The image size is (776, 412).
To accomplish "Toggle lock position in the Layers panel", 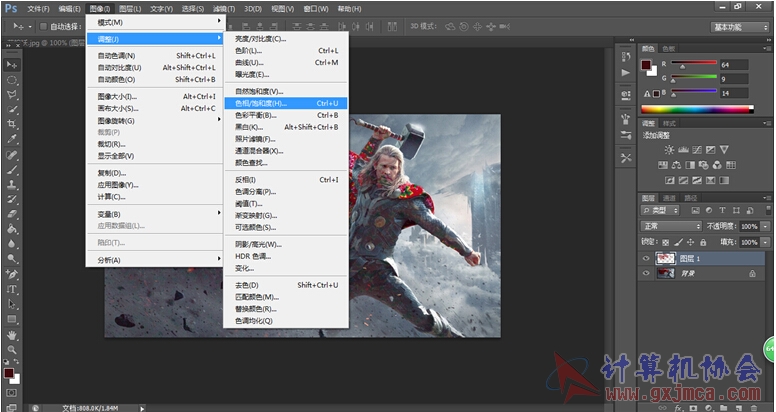I will tap(690, 242).
